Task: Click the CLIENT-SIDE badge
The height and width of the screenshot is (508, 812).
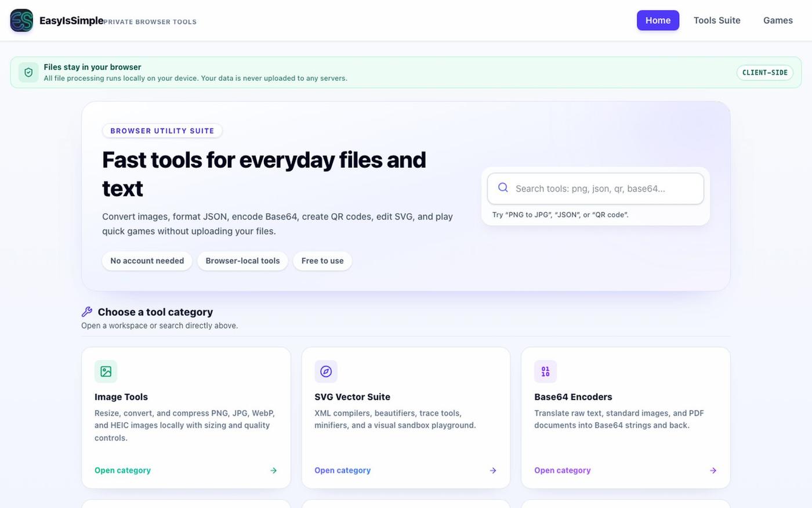Action: tap(764, 73)
